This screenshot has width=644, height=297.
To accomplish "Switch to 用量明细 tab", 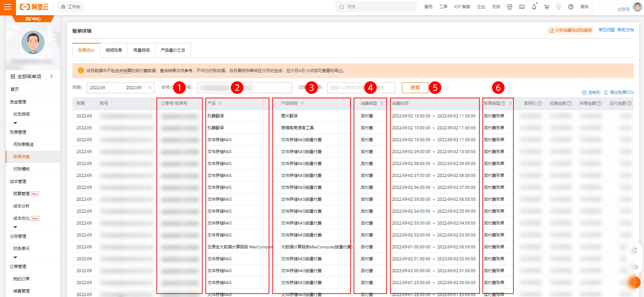I will pos(141,50).
